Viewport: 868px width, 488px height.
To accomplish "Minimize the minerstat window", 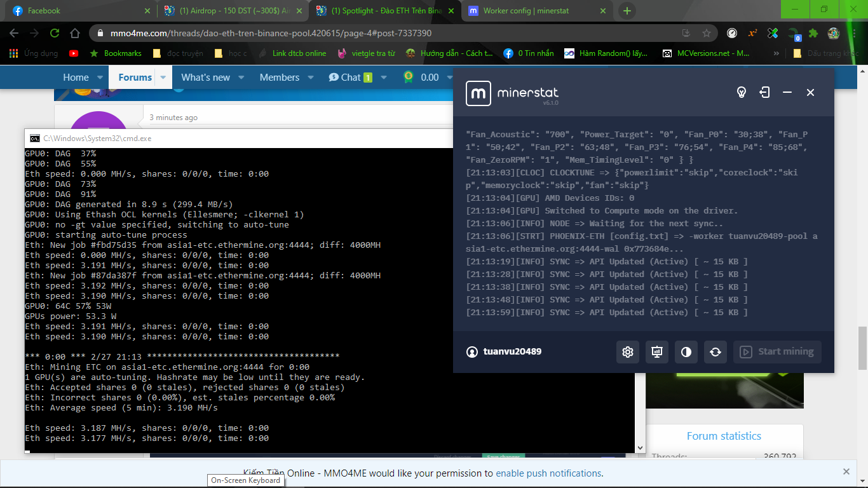I will [787, 93].
